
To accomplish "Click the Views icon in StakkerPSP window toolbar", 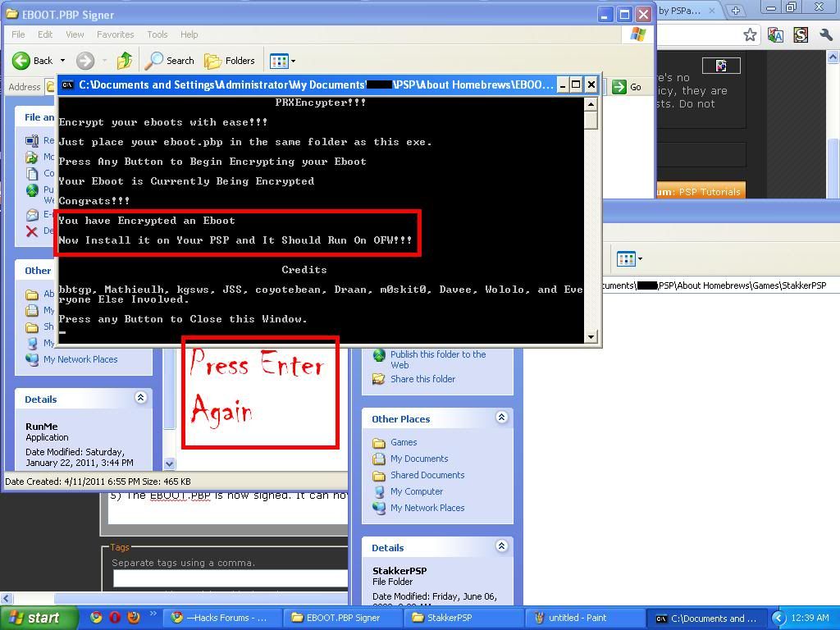I will (626, 259).
